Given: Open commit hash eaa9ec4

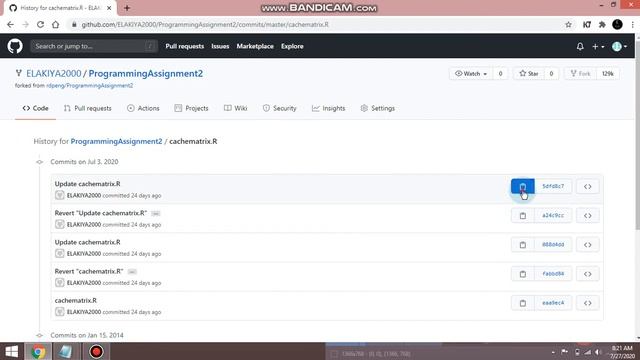Looking at the screenshot, I should 553,303.
